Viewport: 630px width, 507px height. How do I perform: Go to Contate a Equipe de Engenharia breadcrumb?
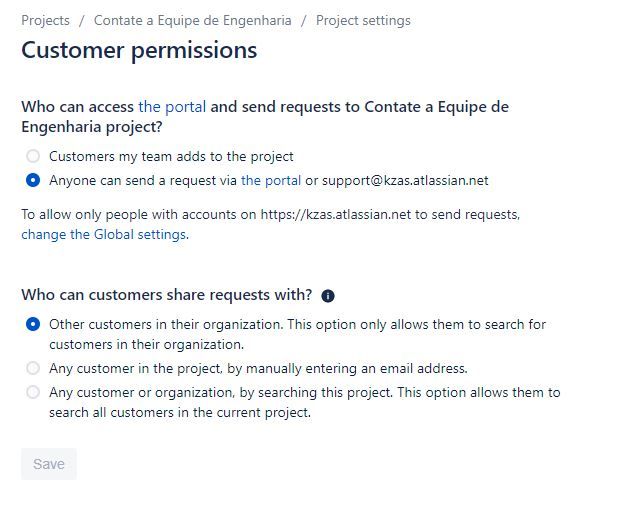pos(192,20)
